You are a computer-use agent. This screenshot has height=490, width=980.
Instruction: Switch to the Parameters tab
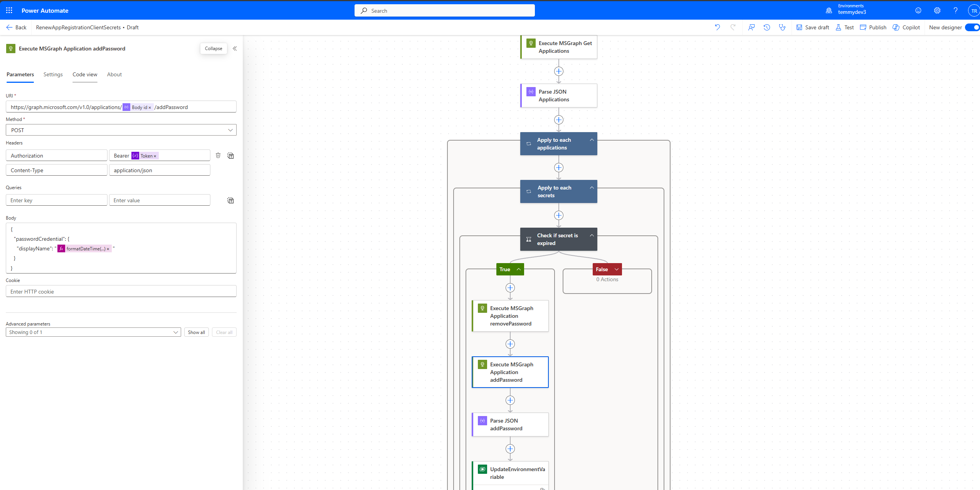tap(20, 75)
